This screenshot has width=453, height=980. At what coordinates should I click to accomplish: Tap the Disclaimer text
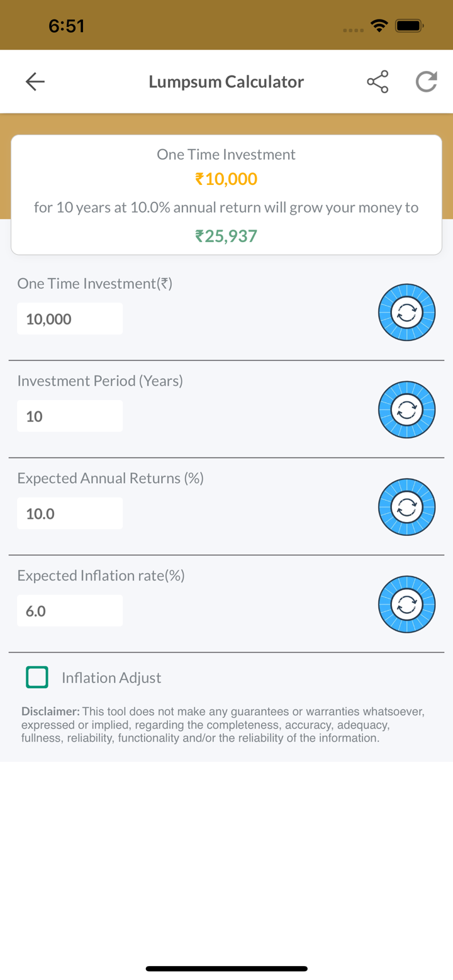[x=223, y=725]
